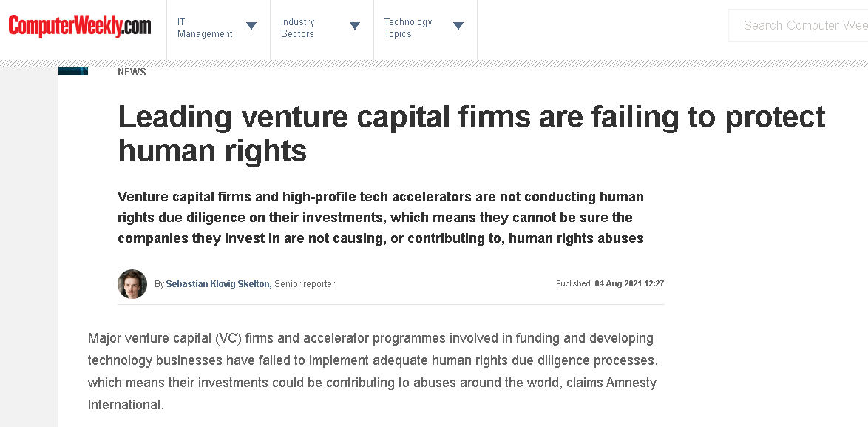Click the author's profile photo
The width and height of the screenshot is (868, 427).
point(132,284)
